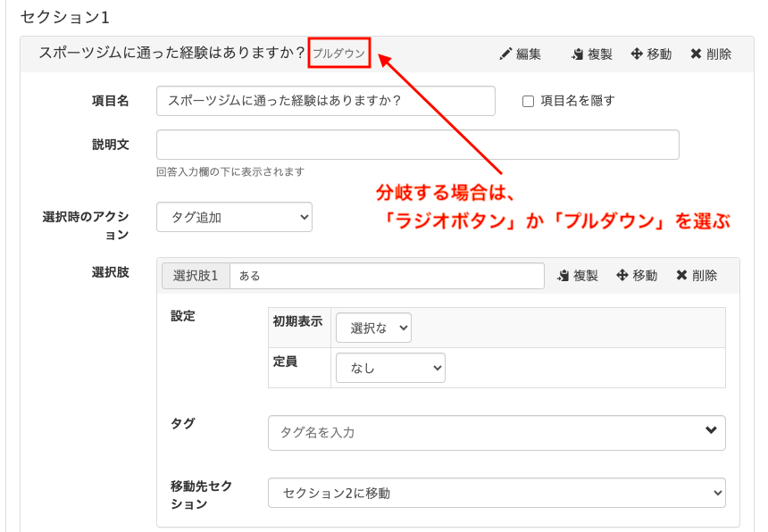Click into the タグ名を入力 text area
Viewport: 768px width, 532px height.
click(x=482, y=432)
